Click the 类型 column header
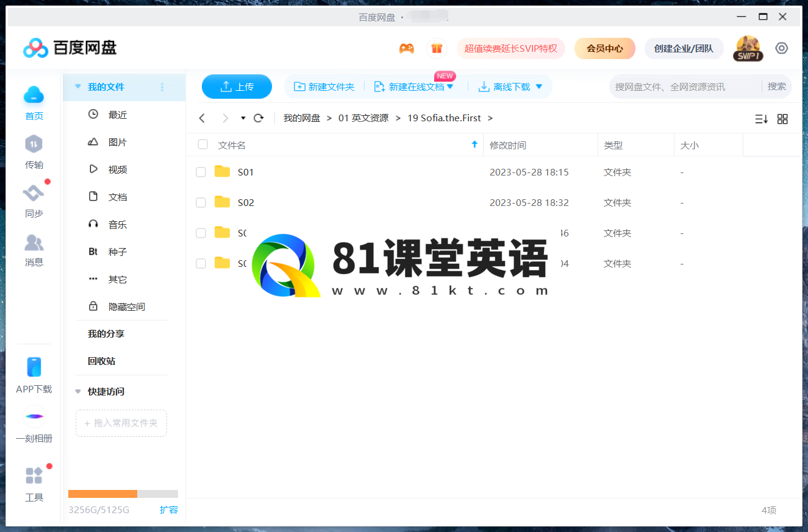The image size is (808, 532). coord(613,145)
